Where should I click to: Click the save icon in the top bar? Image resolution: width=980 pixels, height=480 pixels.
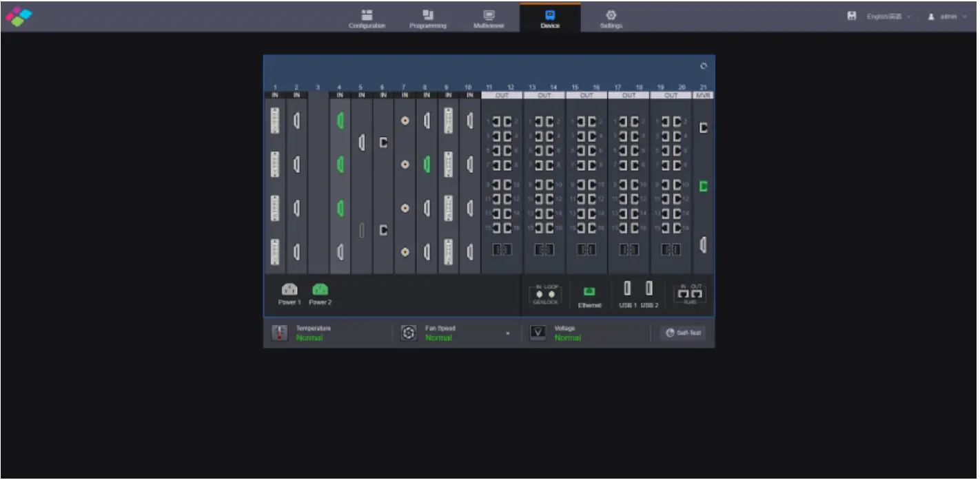pos(851,16)
